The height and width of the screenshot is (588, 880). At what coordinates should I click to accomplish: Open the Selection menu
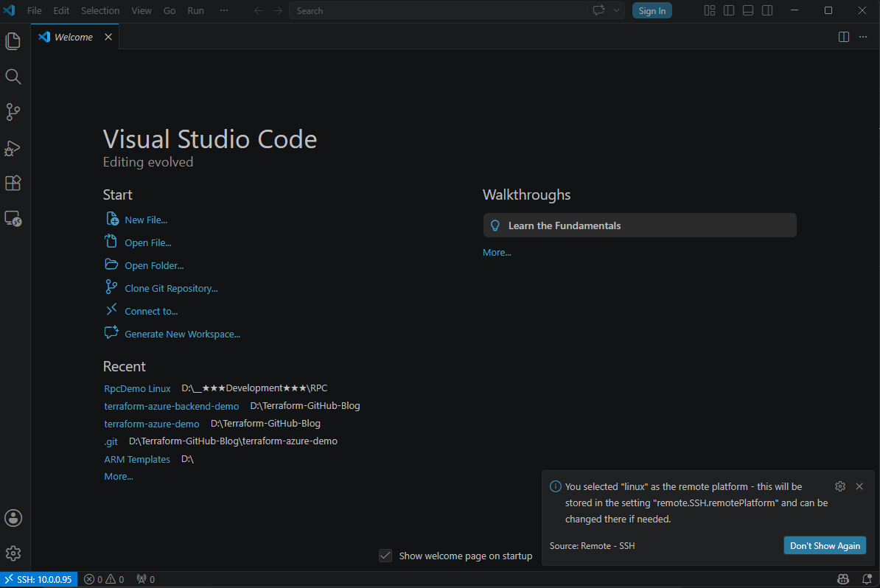point(100,10)
